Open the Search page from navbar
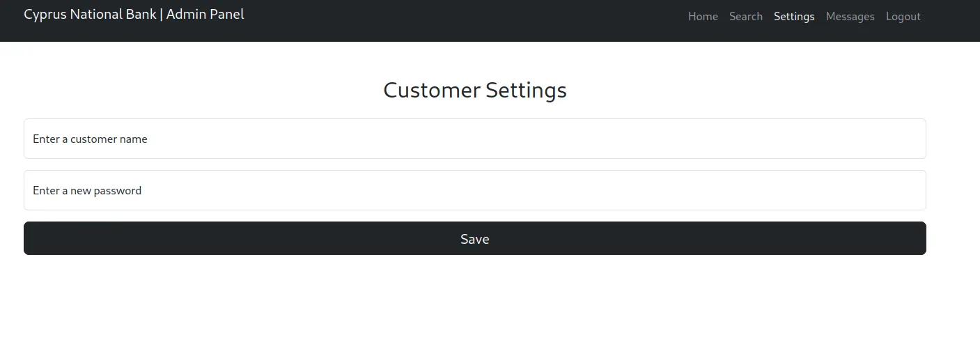The width and height of the screenshot is (980, 349). point(745,17)
